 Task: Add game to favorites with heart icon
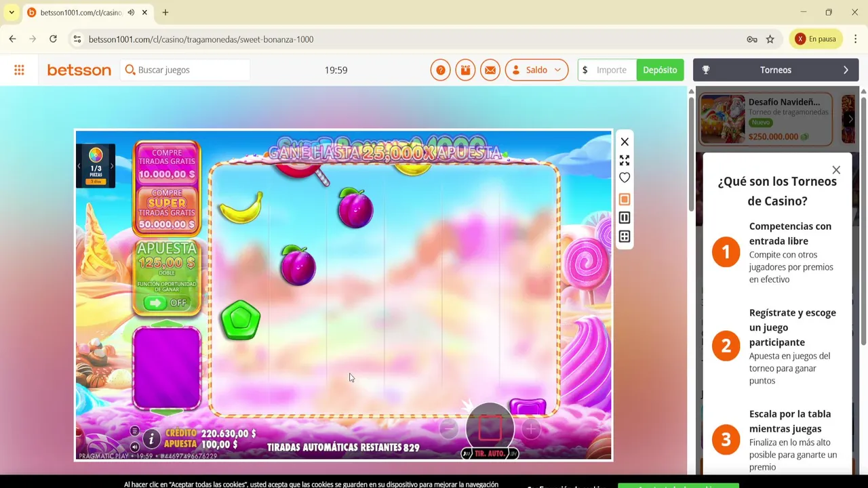(x=625, y=178)
